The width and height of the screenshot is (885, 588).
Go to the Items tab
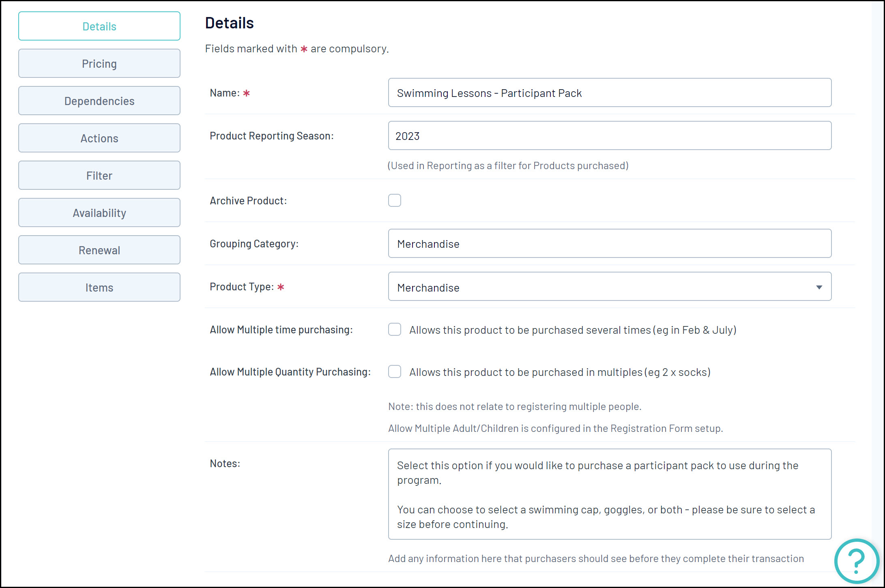point(99,288)
